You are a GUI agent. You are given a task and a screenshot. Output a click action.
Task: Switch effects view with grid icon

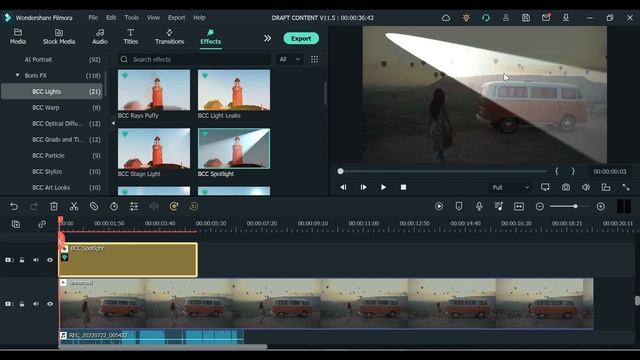click(x=314, y=59)
